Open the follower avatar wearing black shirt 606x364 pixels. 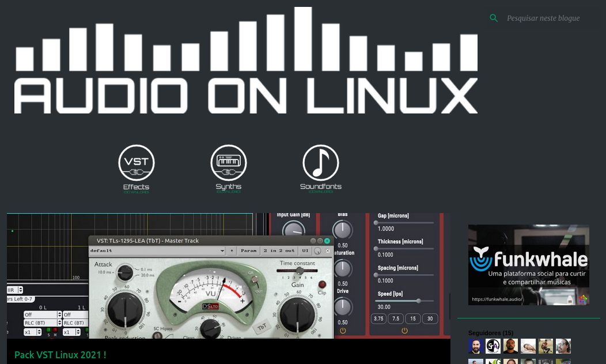tap(510, 346)
